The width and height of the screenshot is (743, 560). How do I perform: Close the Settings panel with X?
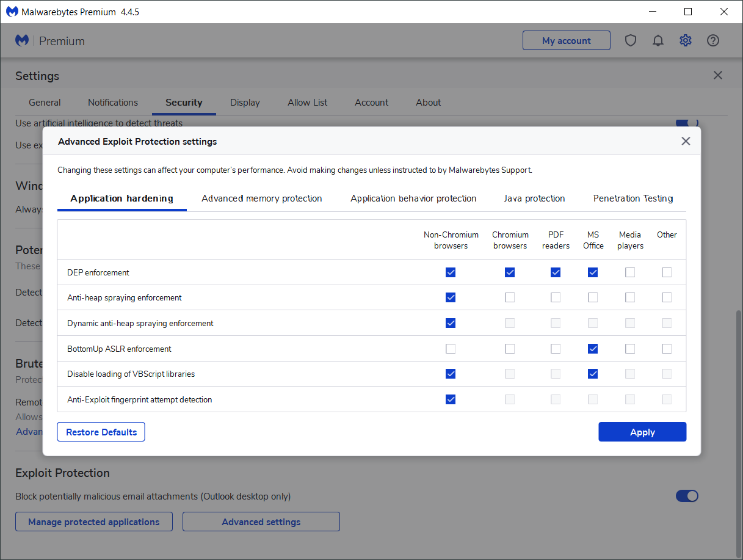718,75
